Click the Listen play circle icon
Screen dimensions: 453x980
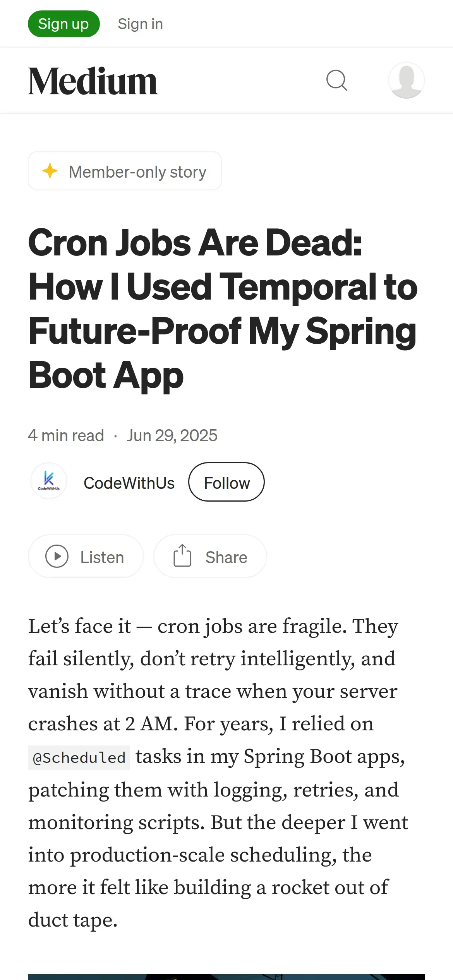coord(57,556)
